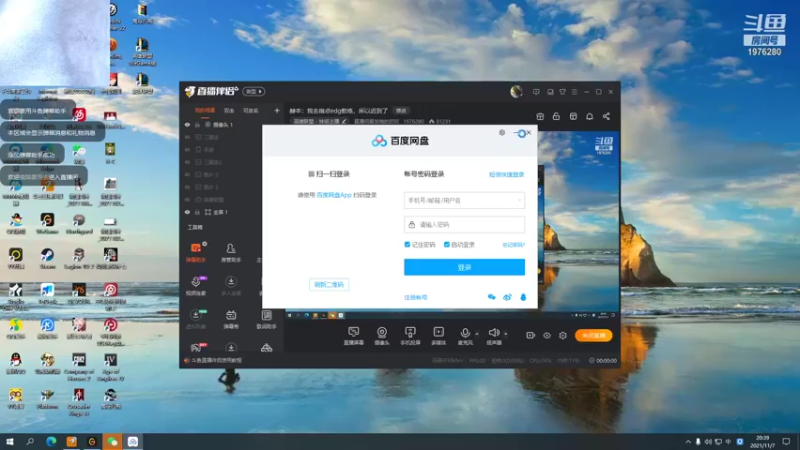
Task: Click the blue 登录 login button
Action: click(464, 267)
